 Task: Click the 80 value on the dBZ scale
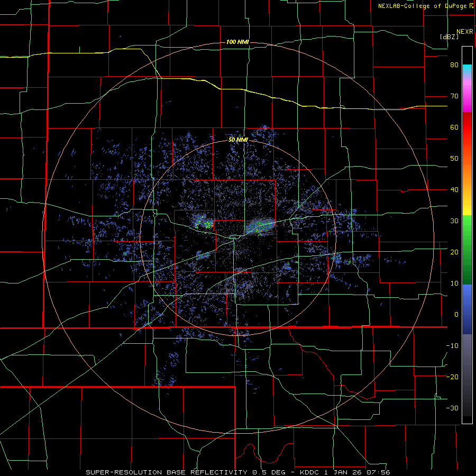click(454, 65)
